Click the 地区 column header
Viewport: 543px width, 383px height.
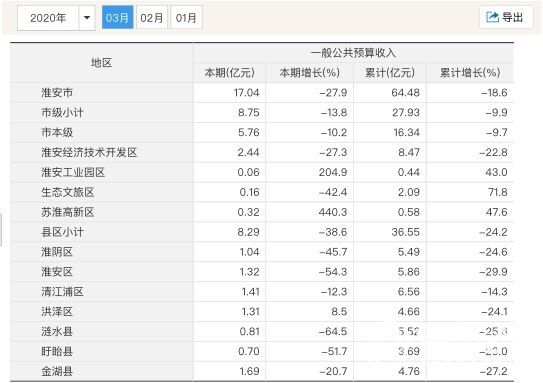point(101,63)
